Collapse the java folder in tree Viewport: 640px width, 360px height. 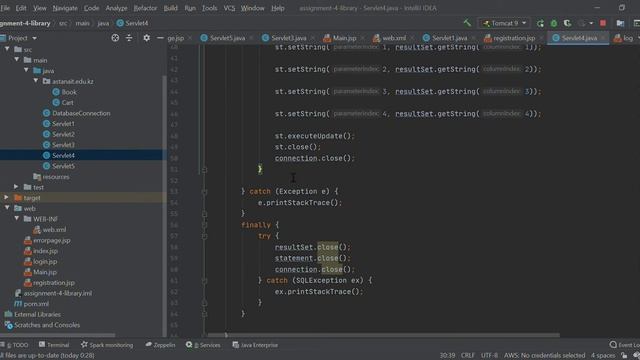point(26,71)
